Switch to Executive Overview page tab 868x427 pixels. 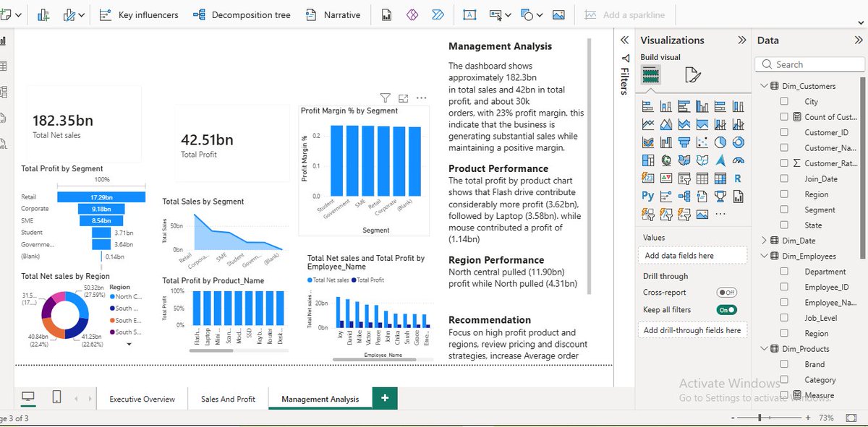(142, 399)
